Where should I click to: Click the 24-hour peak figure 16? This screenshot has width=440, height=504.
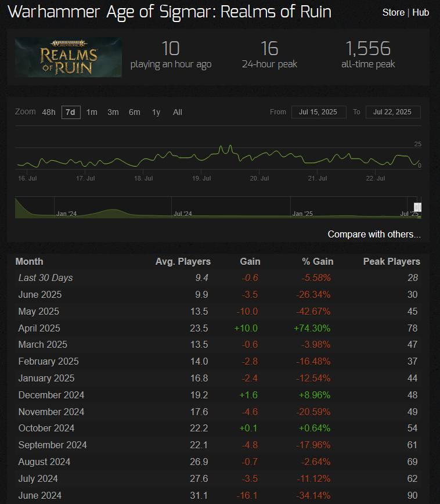tap(269, 49)
